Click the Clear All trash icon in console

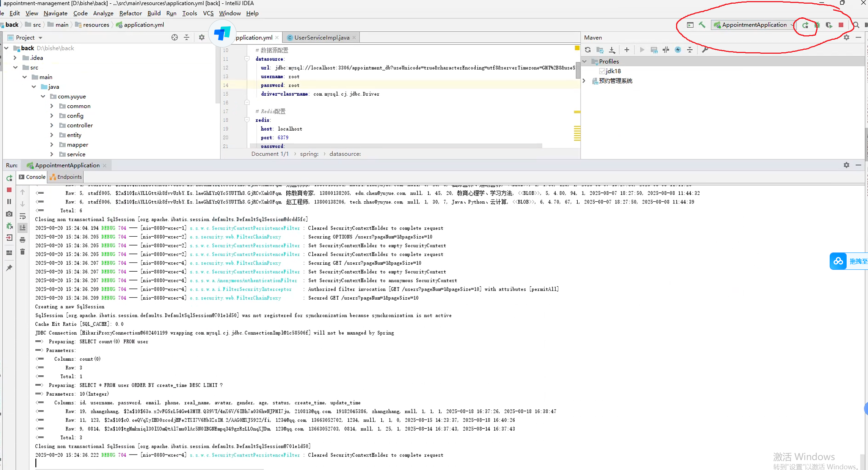(22, 252)
